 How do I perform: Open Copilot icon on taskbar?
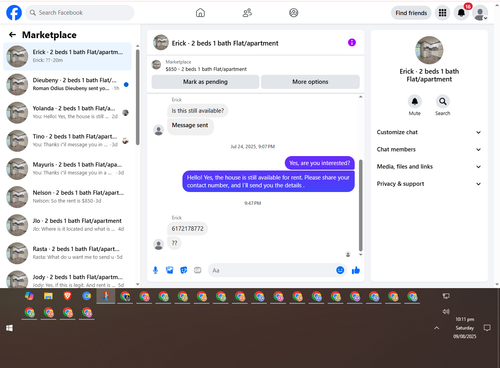pyautogui.click(x=29, y=296)
